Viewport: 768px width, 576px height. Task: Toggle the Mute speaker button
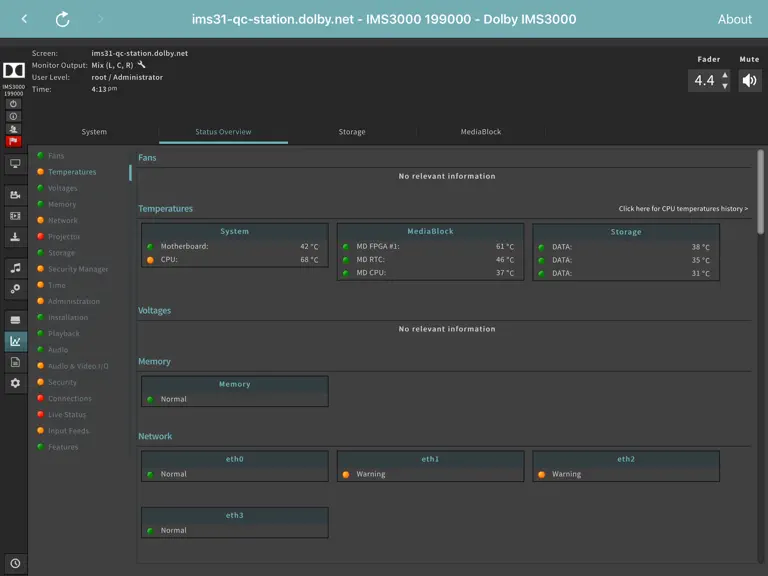(x=749, y=80)
